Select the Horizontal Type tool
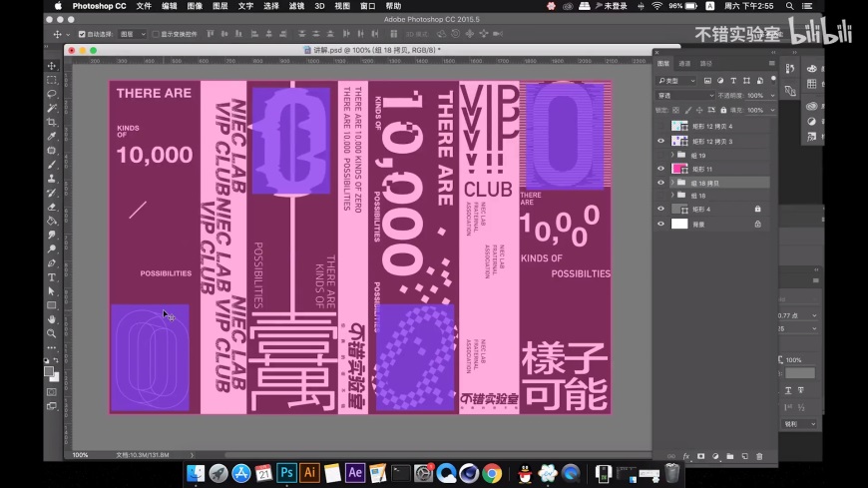Screen dimensions: 868x488 [52, 277]
